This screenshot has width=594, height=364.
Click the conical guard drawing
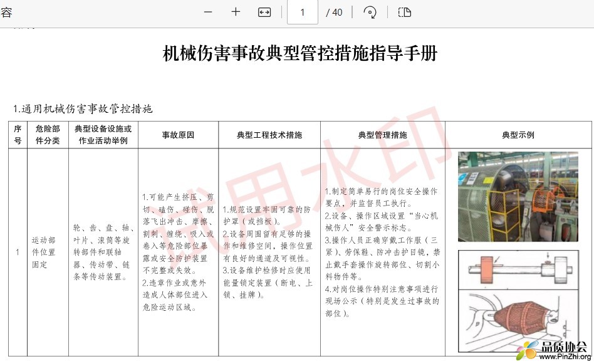(518, 321)
